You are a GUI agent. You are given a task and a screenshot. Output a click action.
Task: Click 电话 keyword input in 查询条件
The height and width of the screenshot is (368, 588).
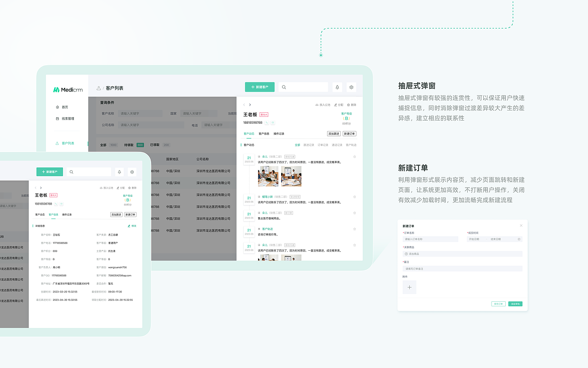coord(219,125)
